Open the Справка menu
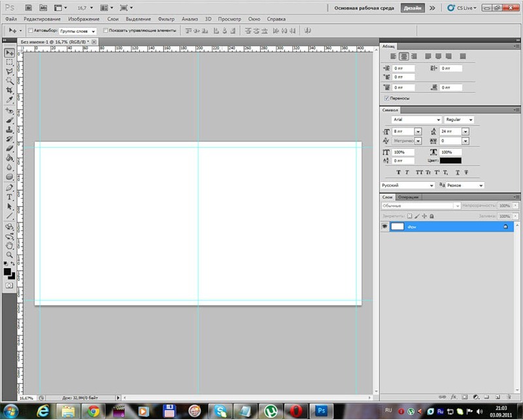Screen dimensions: 523x420 tap(276, 19)
